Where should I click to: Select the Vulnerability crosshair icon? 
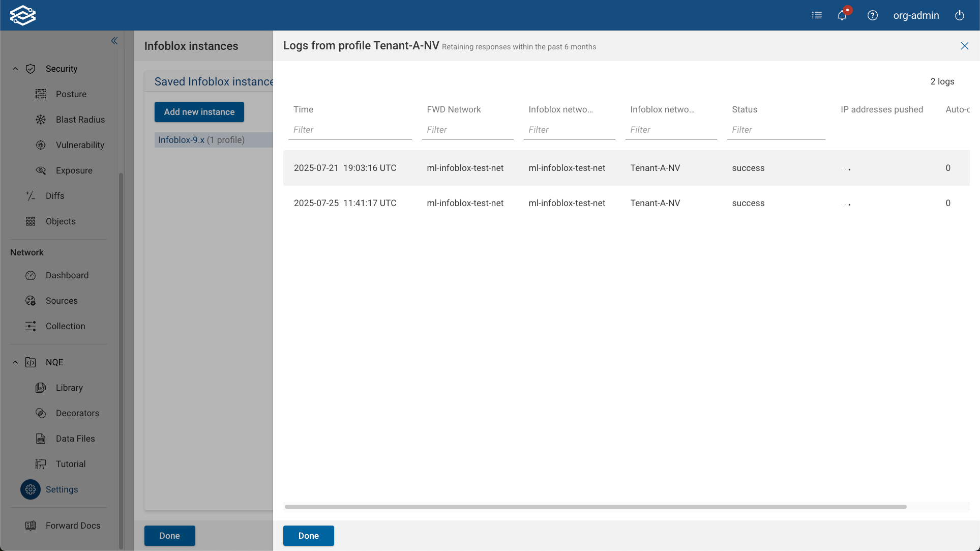(x=41, y=145)
